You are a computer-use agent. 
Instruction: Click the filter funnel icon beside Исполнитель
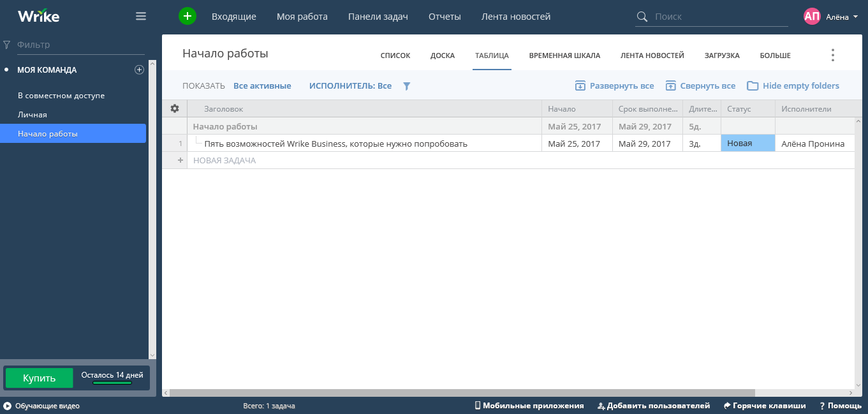tap(407, 86)
